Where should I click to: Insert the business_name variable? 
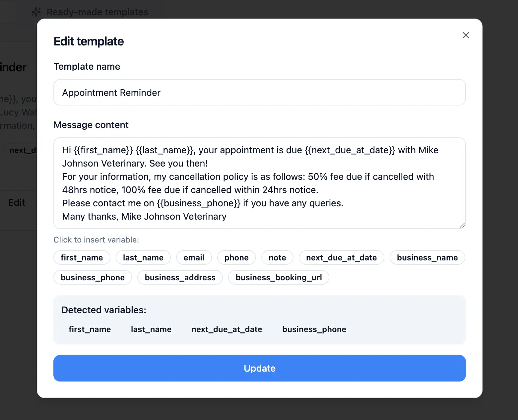[427, 257]
